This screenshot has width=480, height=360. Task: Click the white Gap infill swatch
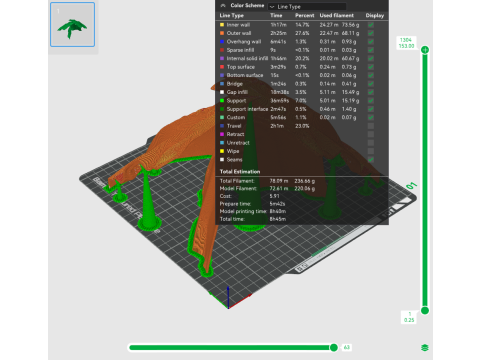coord(222,92)
